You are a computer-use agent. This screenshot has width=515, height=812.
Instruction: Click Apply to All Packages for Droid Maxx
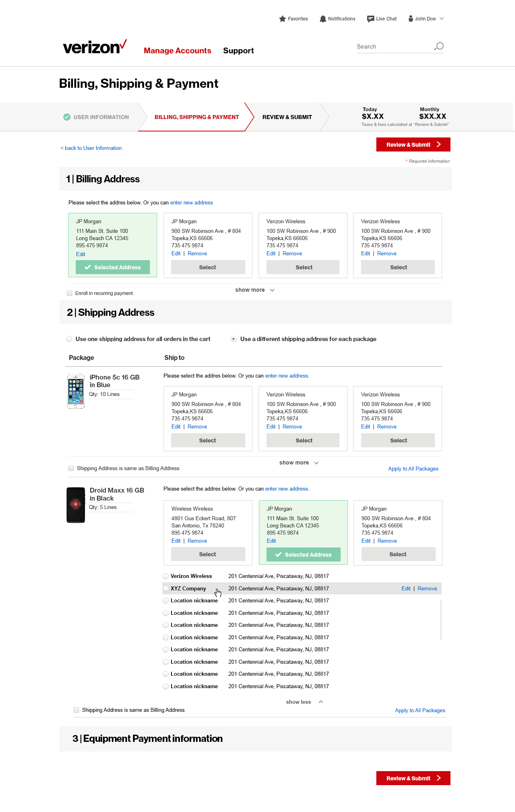pyautogui.click(x=420, y=710)
